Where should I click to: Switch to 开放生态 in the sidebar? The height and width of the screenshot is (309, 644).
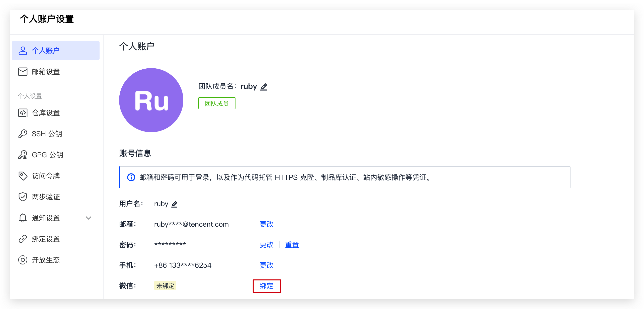(x=46, y=260)
